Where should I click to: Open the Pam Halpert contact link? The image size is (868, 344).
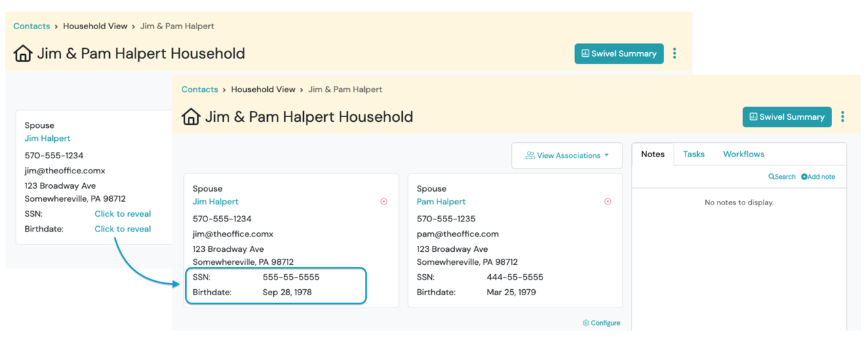(441, 202)
